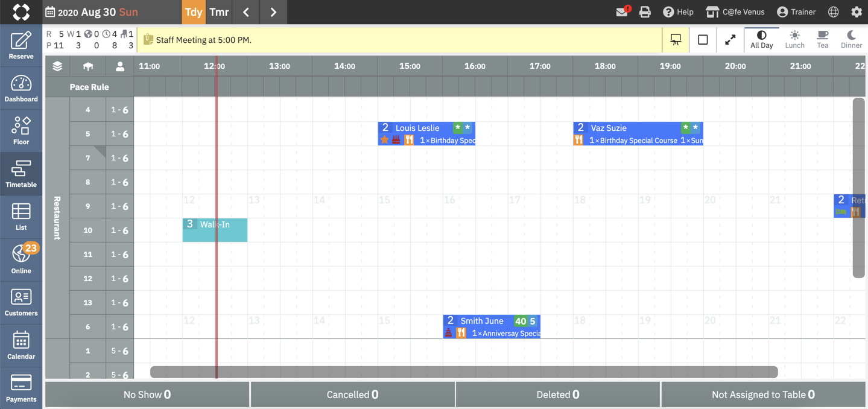Image resolution: width=868 pixels, height=409 pixels.
Task: Open Smith June reservation block
Action: pos(492,327)
